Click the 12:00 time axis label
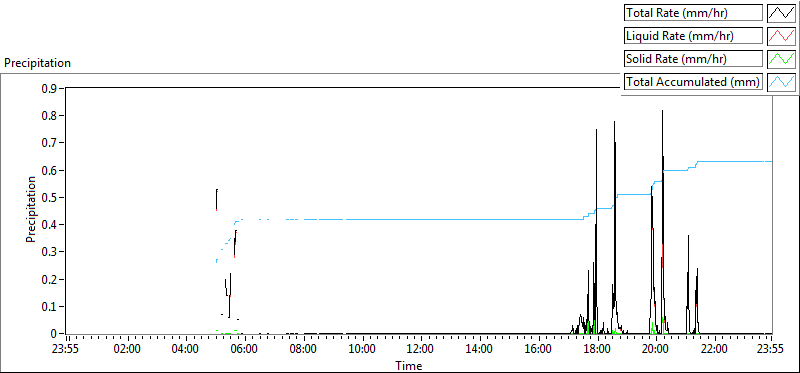Screen dimensions: 800x373 point(421,350)
